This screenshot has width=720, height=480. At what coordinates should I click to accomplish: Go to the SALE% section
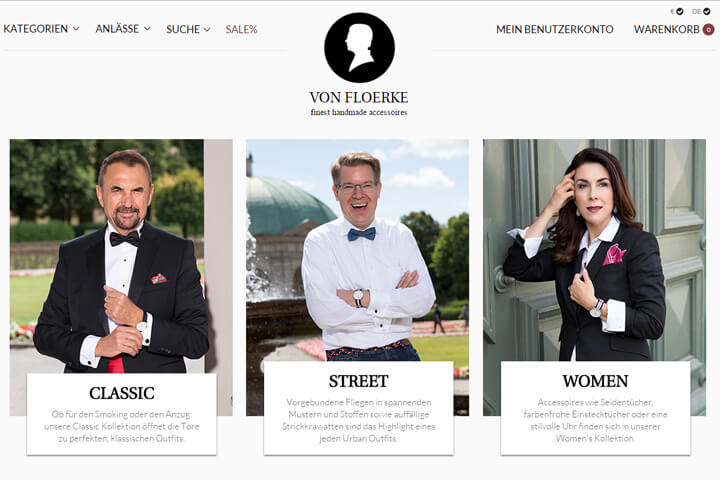coord(241,29)
